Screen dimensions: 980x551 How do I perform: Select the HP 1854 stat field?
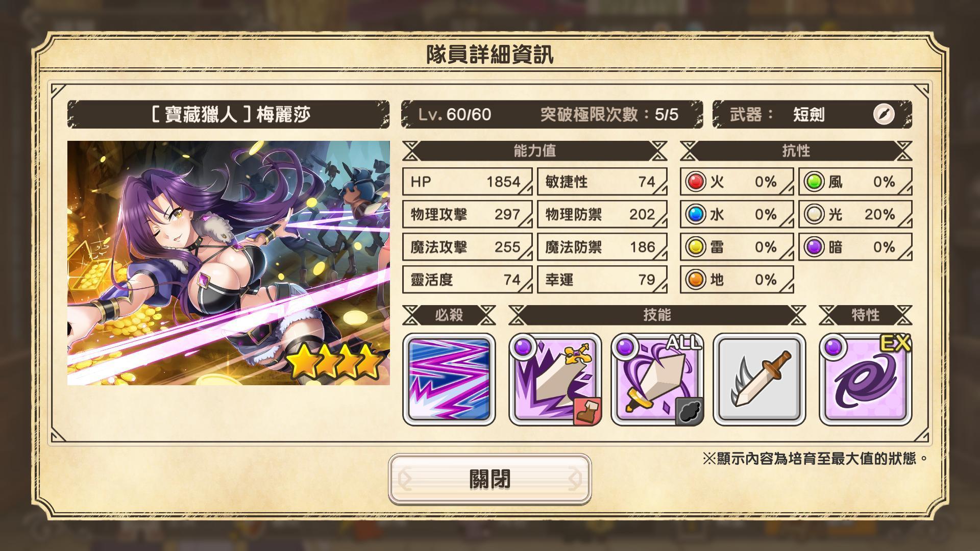tap(467, 182)
